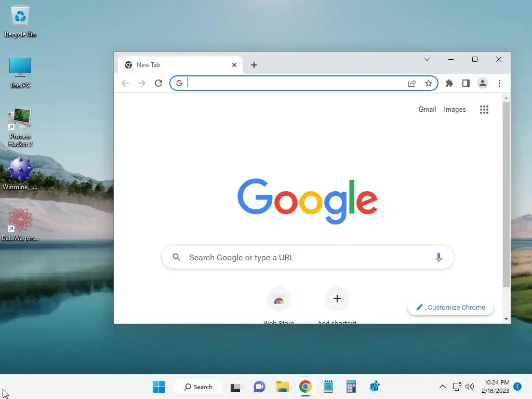
Task: Click the scrollbar down arrow
Action: pyautogui.click(x=506, y=318)
